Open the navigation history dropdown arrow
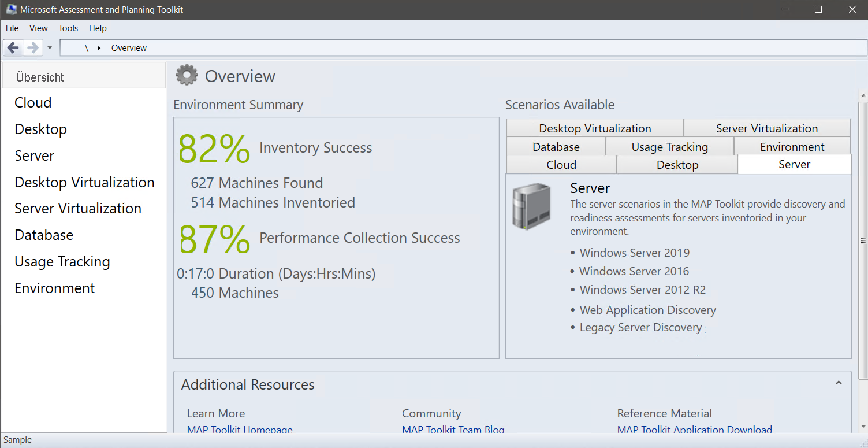868x448 pixels. click(50, 48)
